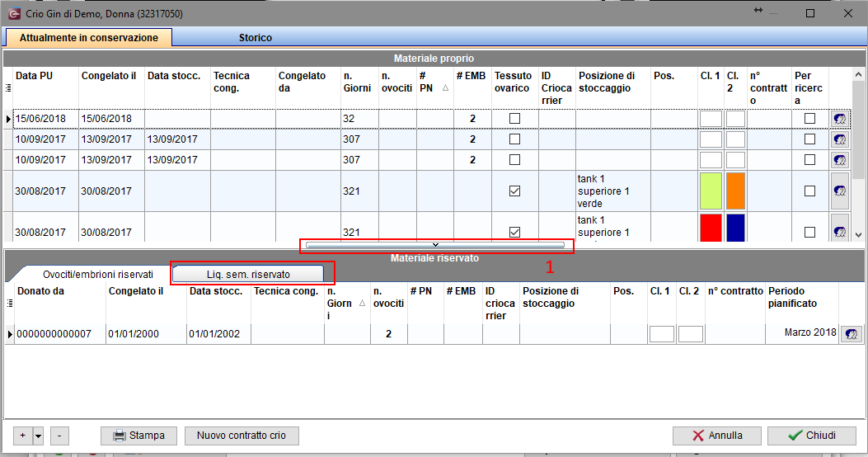Image resolution: width=868 pixels, height=457 pixels.
Task: Toggle Per ricerca checkbox for first 10/09/2017 row
Action: [809, 139]
